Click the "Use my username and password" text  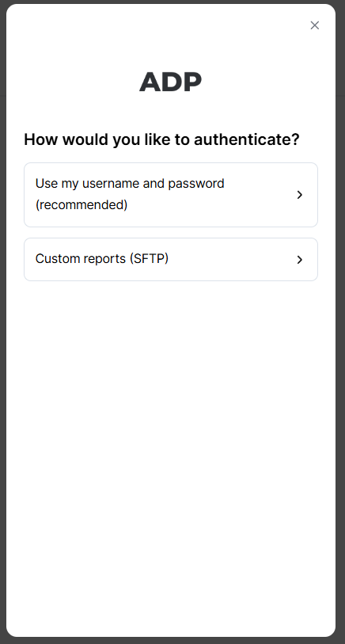click(130, 183)
